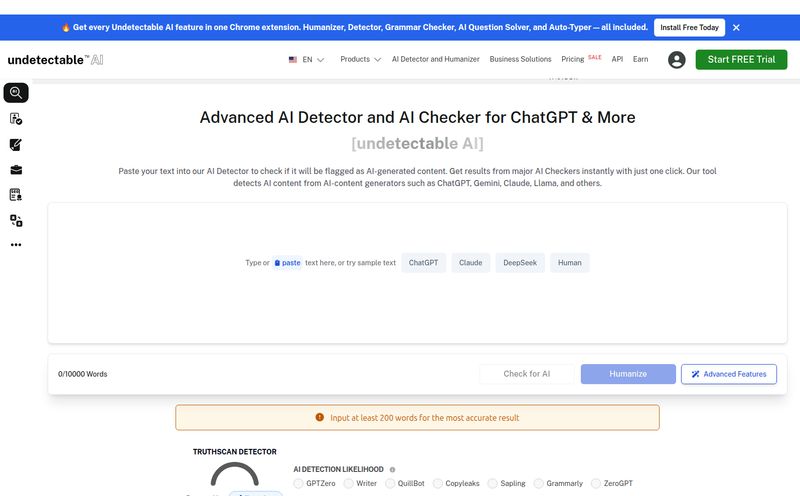The image size is (800, 496).
Task: Open Business Solutions menu item
Action: coord(520,59)
